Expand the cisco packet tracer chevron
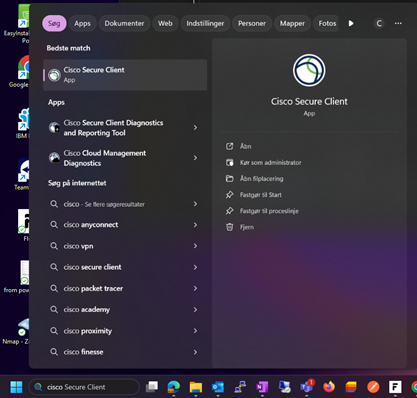This screenshot has width=417, height=398. tap(195, 288)
